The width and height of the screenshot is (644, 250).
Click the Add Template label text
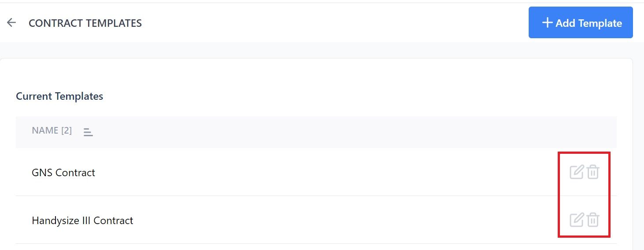click(x=589, y=23)
